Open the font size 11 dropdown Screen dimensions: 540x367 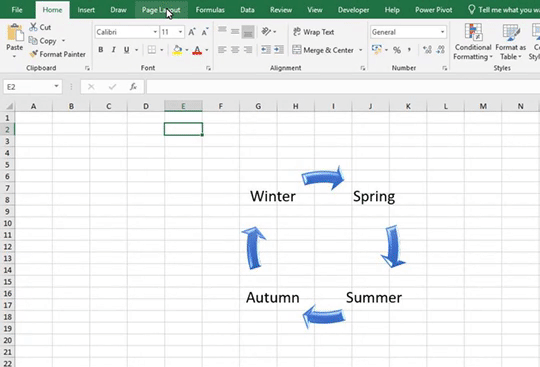coord(180,32)
